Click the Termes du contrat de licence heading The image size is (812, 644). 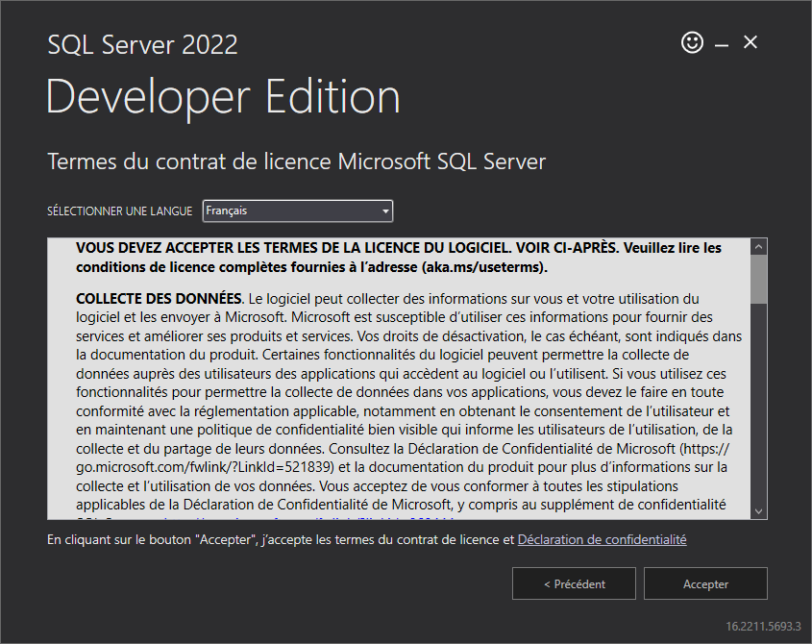tap(296, 161)
